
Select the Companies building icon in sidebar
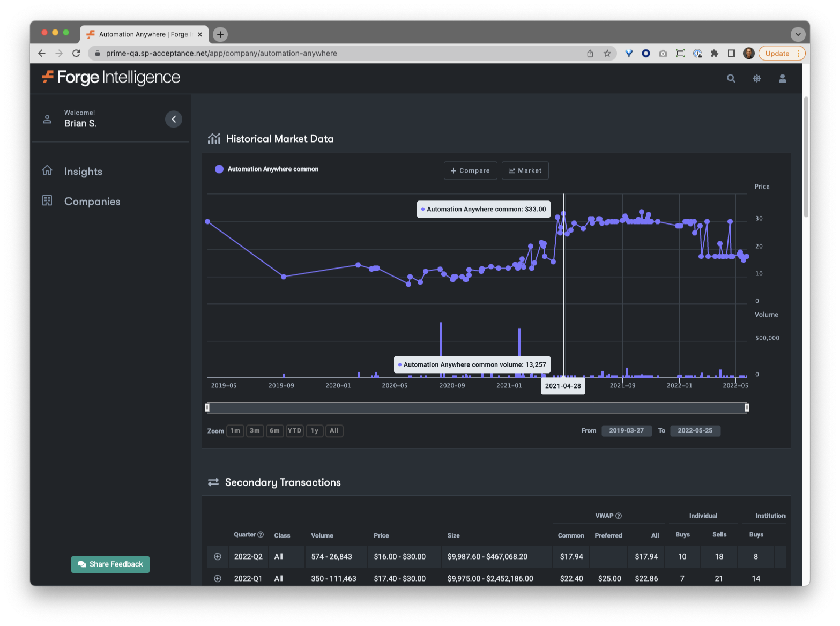[47, 200]
